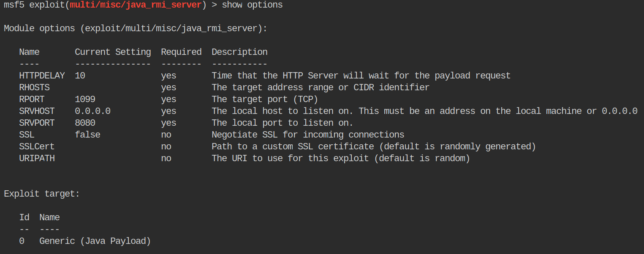The width and height of the screenshot is (644, 254).
Task: Click the RHOSTS option name
Action: pos(34,87)
